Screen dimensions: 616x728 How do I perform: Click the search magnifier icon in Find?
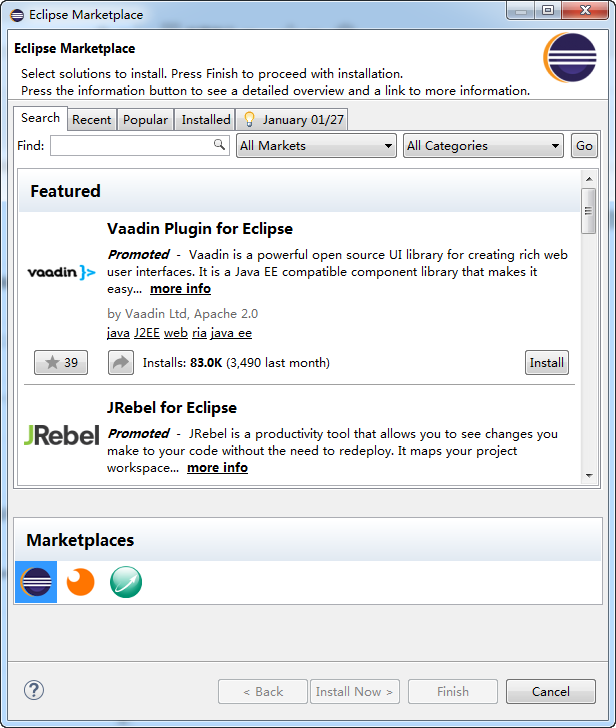[220, 145]
